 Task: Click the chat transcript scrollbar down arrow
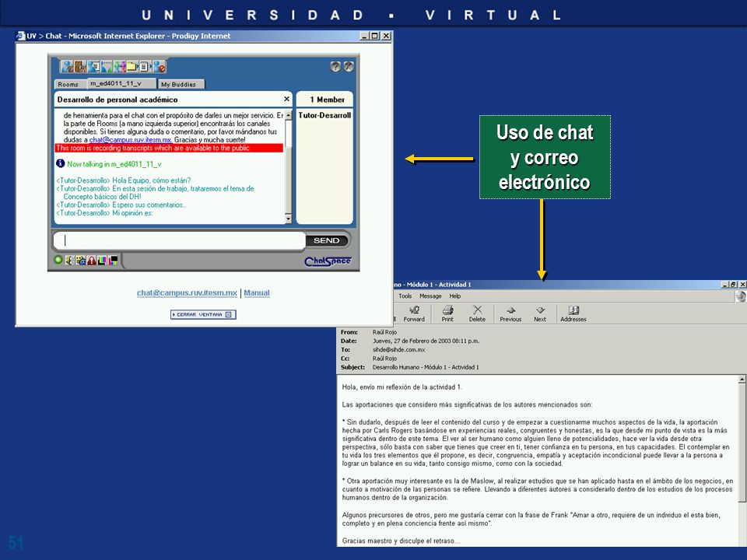(x=288, y=219)
